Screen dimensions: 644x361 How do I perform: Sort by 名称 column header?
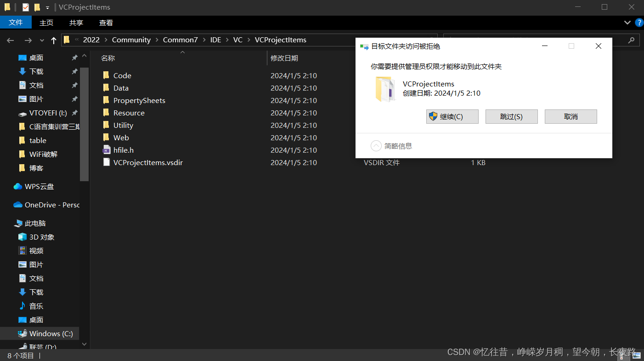[108, 58]
